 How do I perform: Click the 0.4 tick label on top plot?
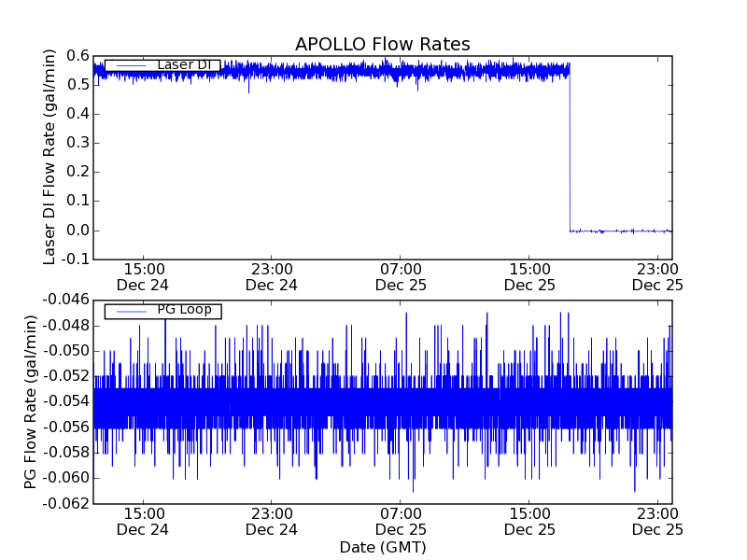(x=78, y=114)
